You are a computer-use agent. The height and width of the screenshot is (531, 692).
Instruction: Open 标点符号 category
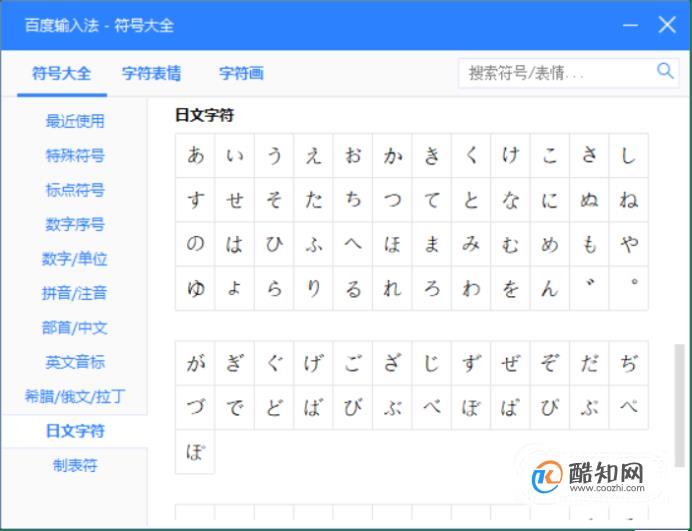pyautogui.click(x=75, y=190)
